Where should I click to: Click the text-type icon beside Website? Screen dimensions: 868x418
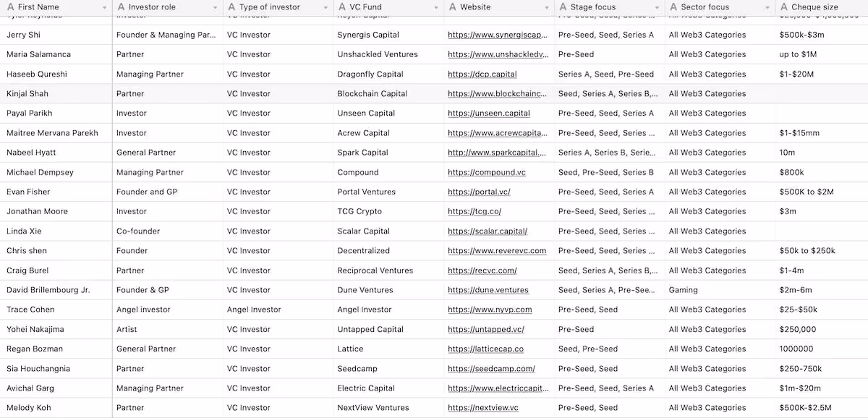tap(452, 7)
